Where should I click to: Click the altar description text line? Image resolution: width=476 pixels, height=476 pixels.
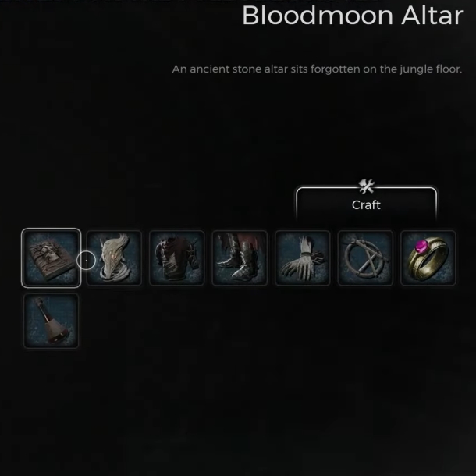coord(317,69)
